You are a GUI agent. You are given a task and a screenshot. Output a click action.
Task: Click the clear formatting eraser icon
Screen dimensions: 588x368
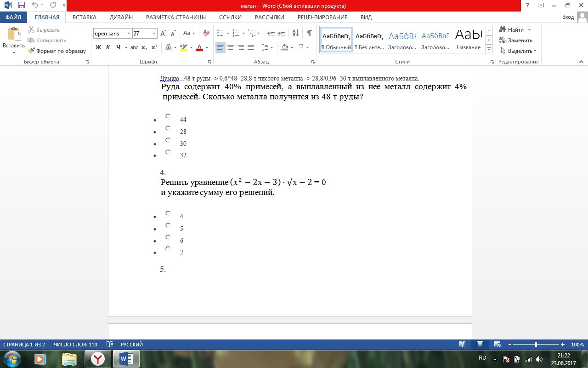[206, 33]
